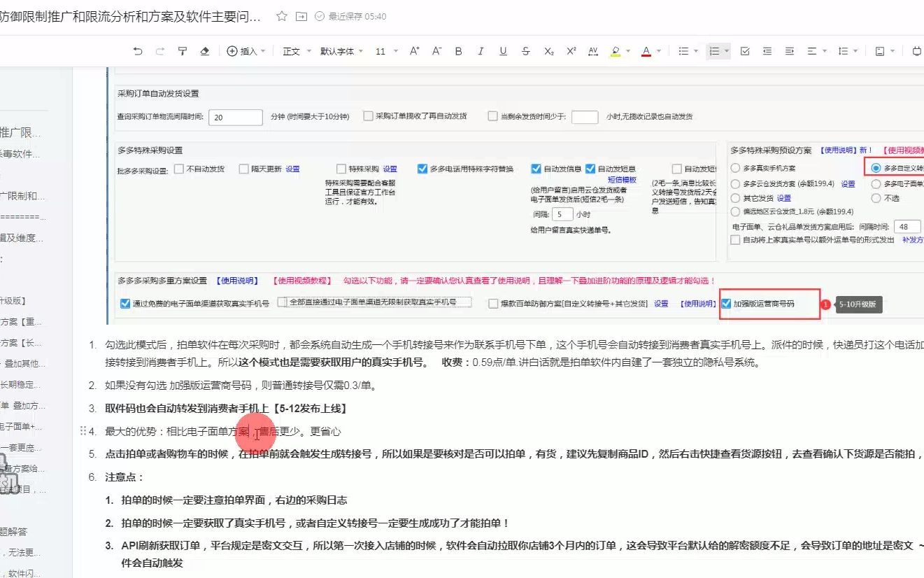Open the 默认字体 font dropdown
The height and width of the screenshot is (578, 924).
click(341, 51)
